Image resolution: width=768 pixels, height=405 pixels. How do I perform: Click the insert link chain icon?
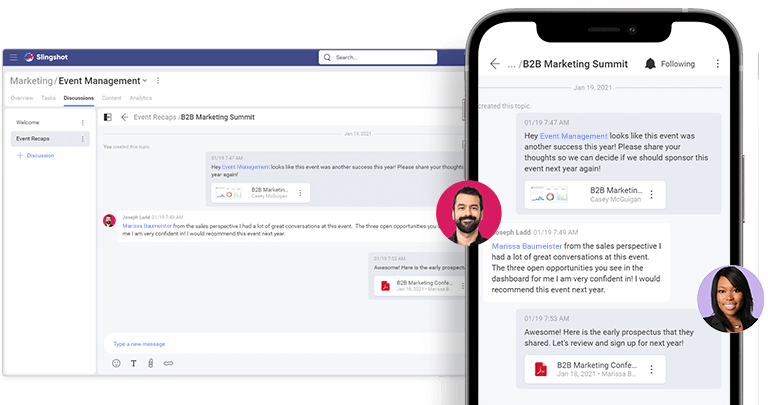pos(168,363)
